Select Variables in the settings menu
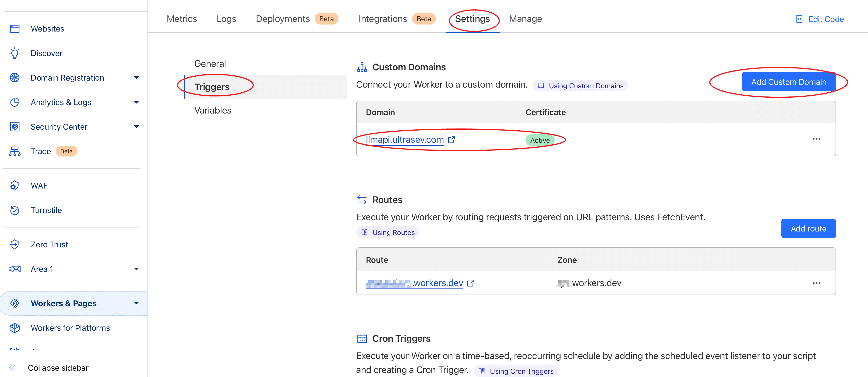 [213, 110]
